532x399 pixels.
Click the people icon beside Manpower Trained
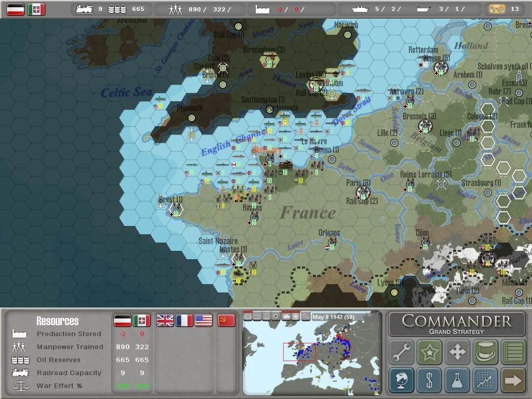19,347
